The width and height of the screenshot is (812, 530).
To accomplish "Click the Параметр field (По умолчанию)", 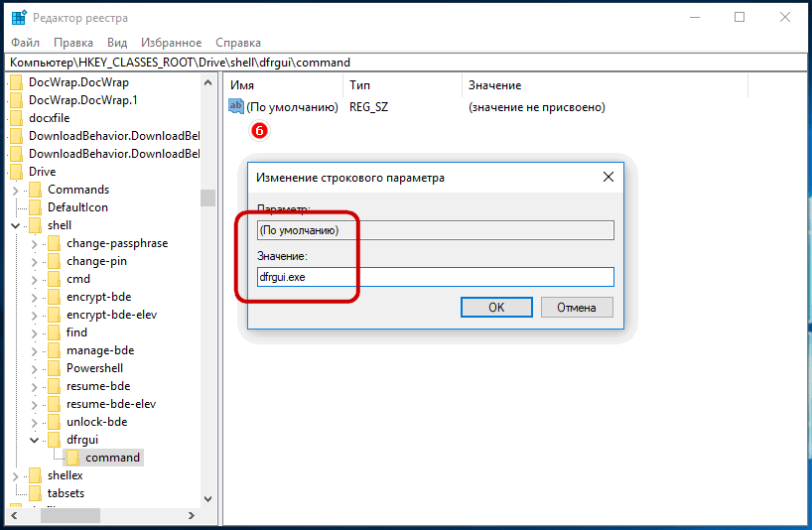I will click(436, 230).
